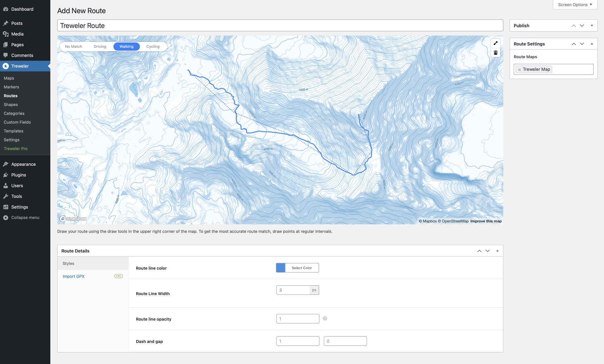Click the Dashboard icon in sidebar
Screen dimensions: 604x364
point(6,9)
